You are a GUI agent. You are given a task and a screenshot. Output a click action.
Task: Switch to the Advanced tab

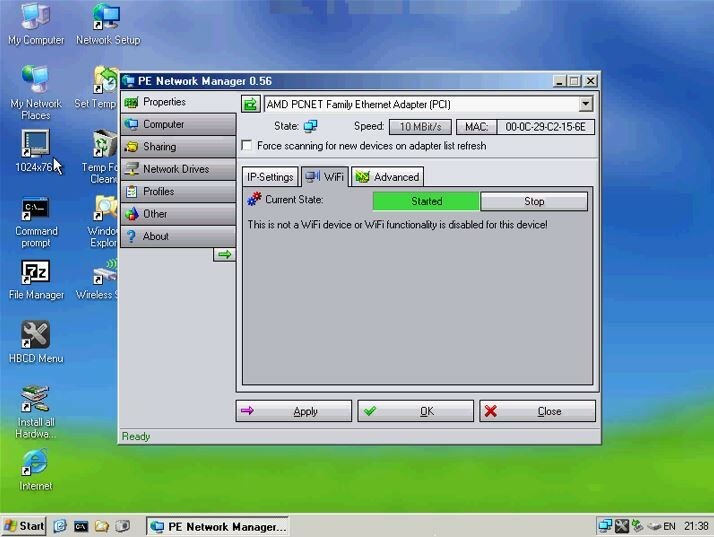pyautogui.click(x=388, y=177)
